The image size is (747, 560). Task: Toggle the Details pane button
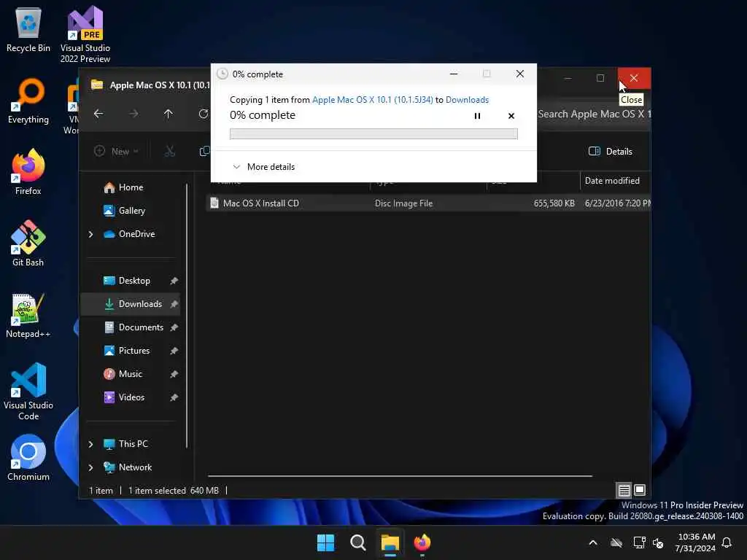click(611, 152)
